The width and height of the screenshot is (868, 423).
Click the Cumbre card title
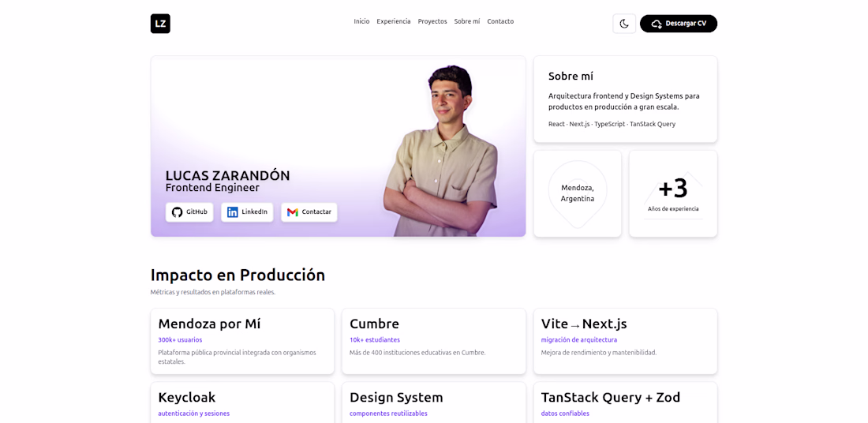(x=374, y=324)
